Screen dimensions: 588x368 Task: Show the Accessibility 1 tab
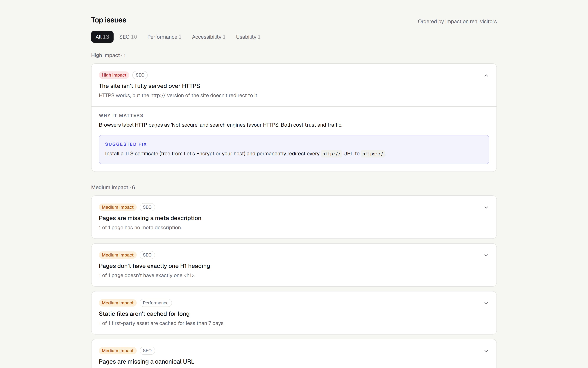209,37
